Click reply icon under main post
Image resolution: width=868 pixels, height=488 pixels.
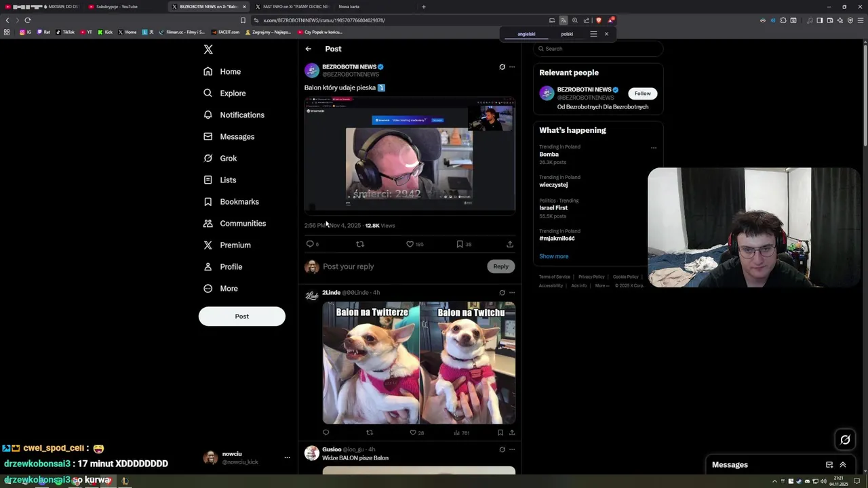[x=310, y=244]
